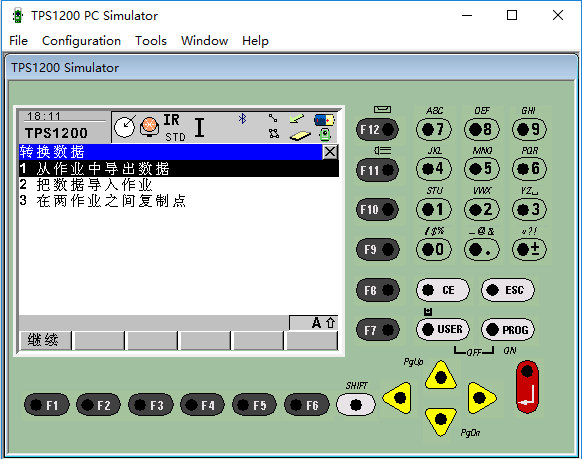Viewport: 582px width, 459px height.
Task: Maximize the simulator window
Action: [x=512, y=15]
